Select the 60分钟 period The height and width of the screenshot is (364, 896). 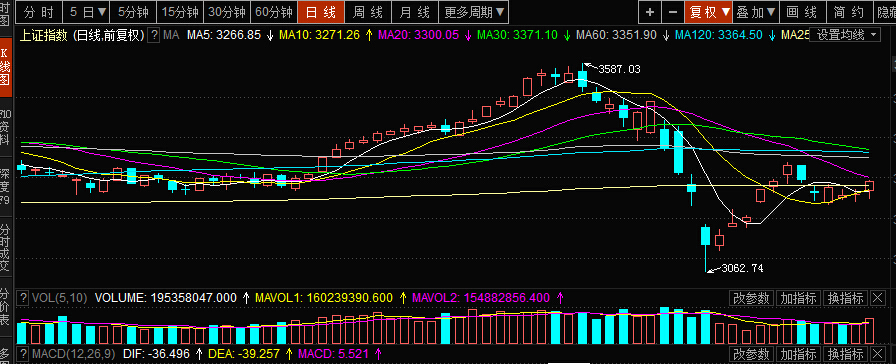pos(274,11)
